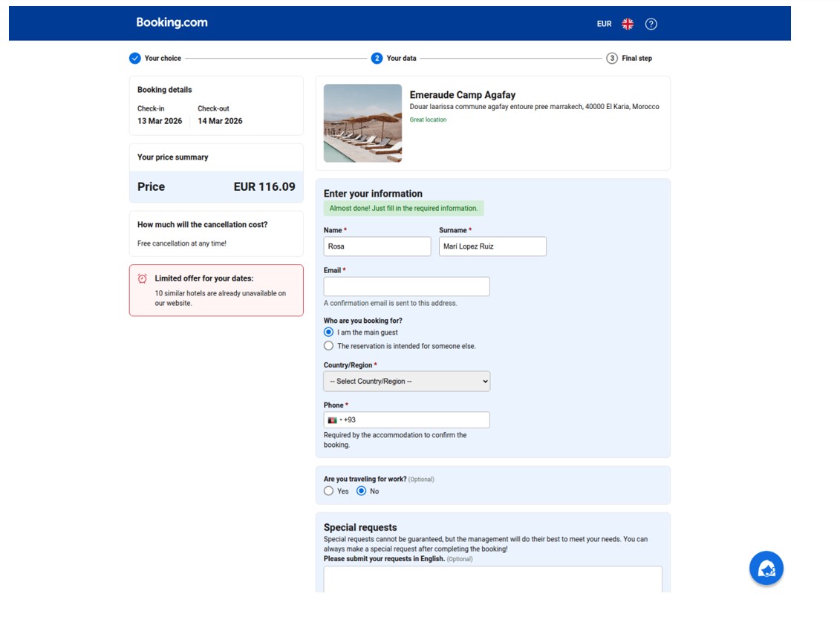Image resolution: width=840 pixels, height=631 pixels.
Task: Select 'I am the main guest' option
Action: pyautogui.click(x=329, y=333)
